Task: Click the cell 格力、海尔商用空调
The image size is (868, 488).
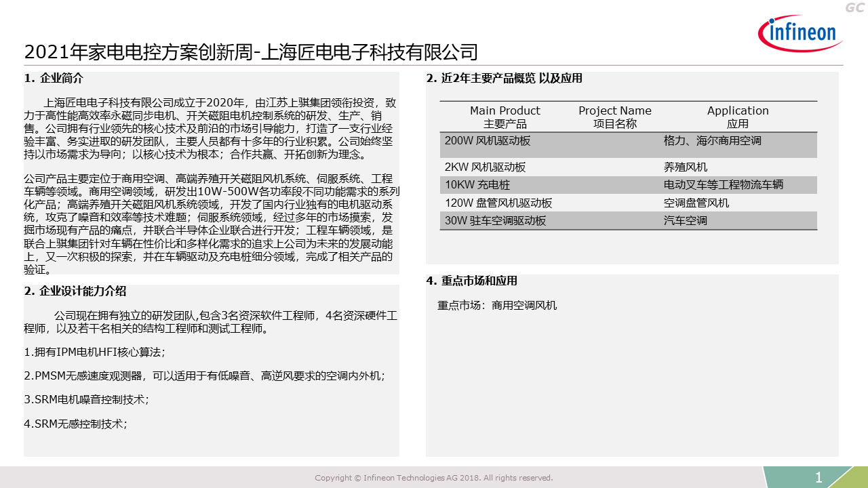Action: tap(713, 141)
